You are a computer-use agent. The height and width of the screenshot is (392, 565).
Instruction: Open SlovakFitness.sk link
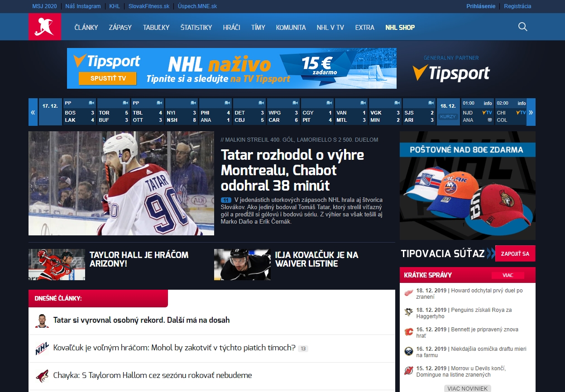click(149, 6)
